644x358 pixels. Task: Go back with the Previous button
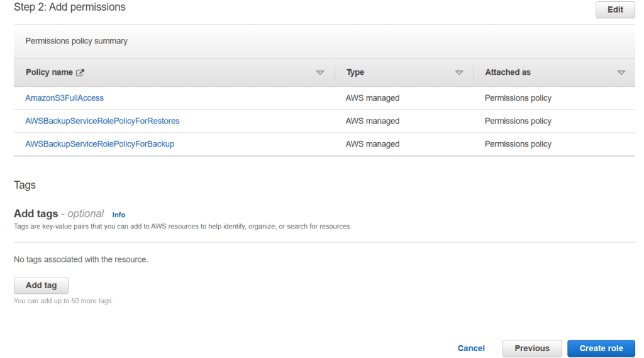(532, 349)
